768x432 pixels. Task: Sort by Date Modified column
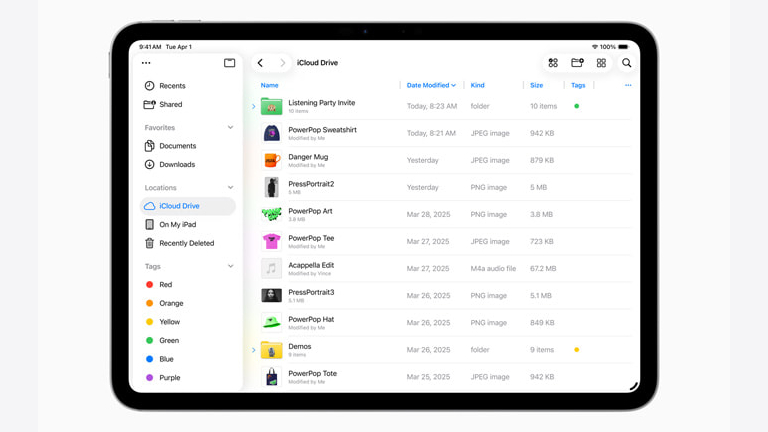click(x=431, y=85)
